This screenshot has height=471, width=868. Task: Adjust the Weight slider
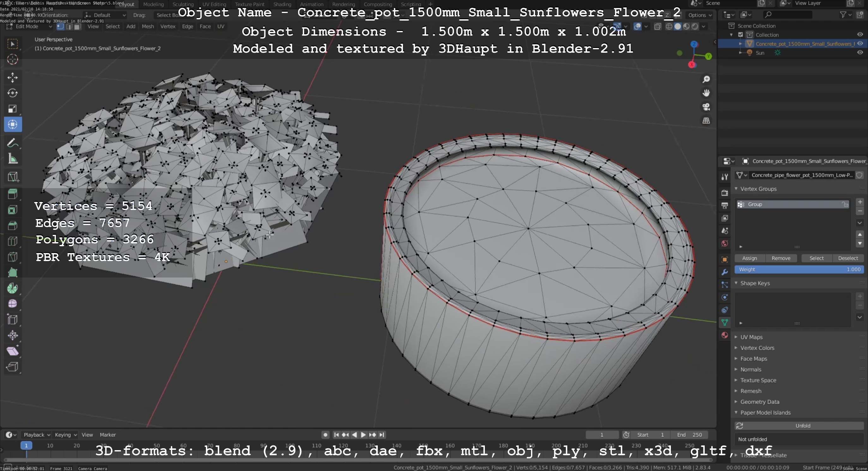click(x=799, y=269)
